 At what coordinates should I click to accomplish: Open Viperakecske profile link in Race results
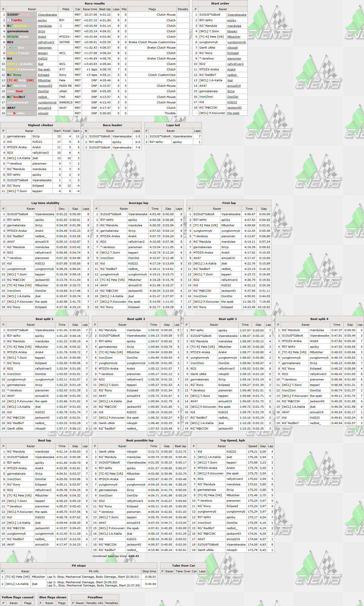47,15
